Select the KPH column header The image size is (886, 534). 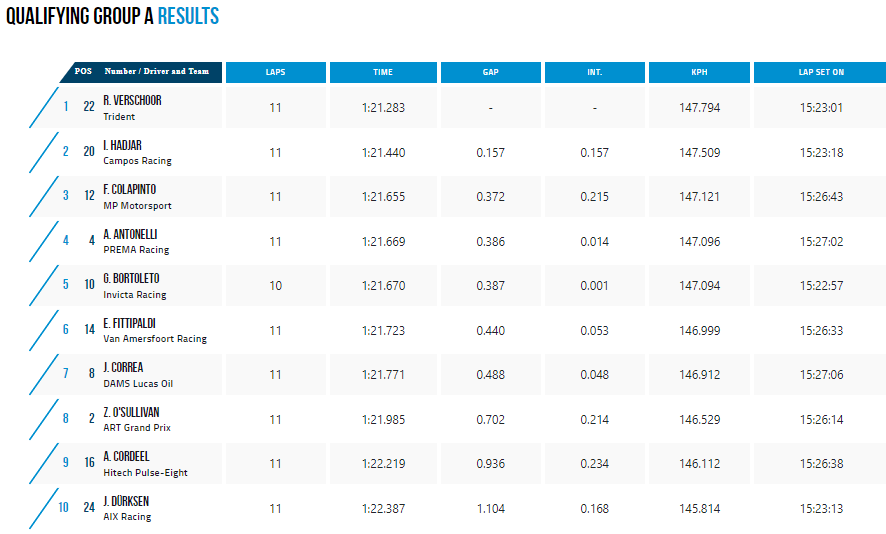coord(700,72)
